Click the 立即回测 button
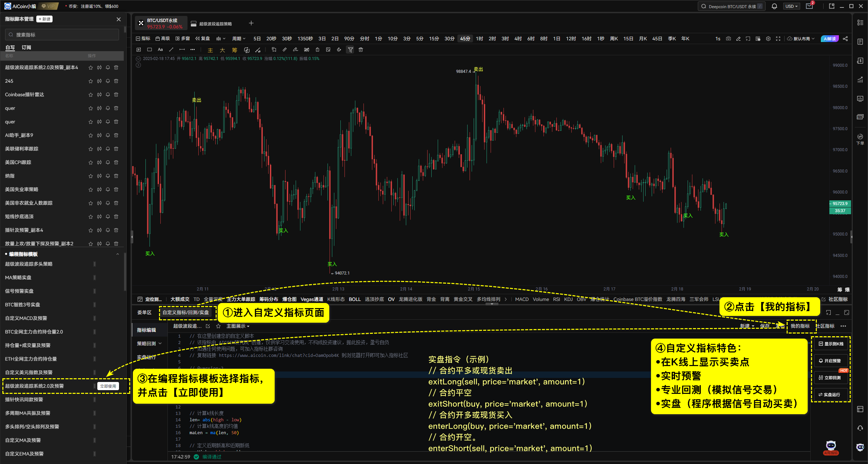Screen dimensions: 868x464 click(831, 378)
